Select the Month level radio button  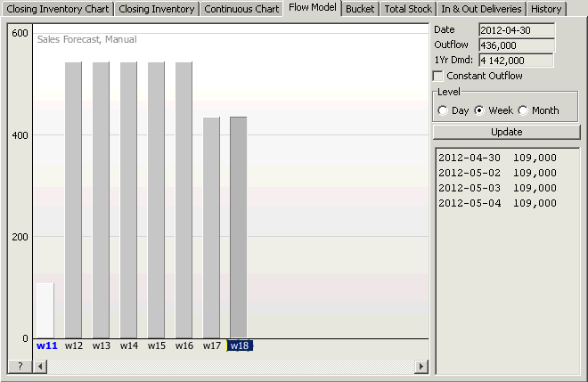[x=523, y=110]
